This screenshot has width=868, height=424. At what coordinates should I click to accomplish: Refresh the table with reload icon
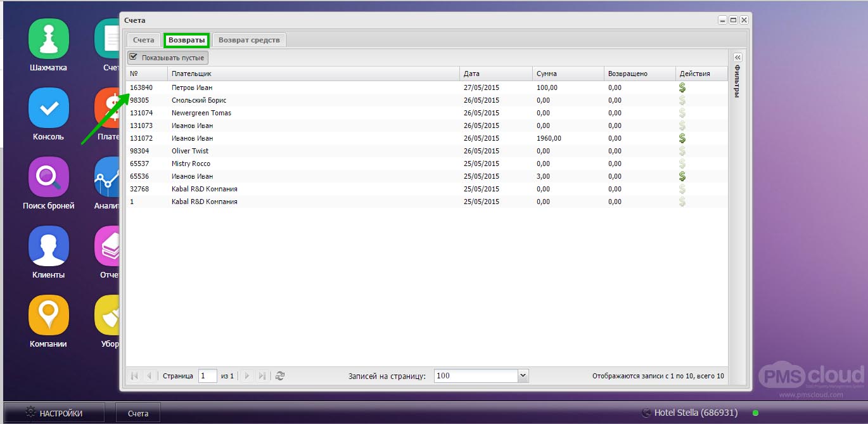pyautogui.click(x=280, y=376)
